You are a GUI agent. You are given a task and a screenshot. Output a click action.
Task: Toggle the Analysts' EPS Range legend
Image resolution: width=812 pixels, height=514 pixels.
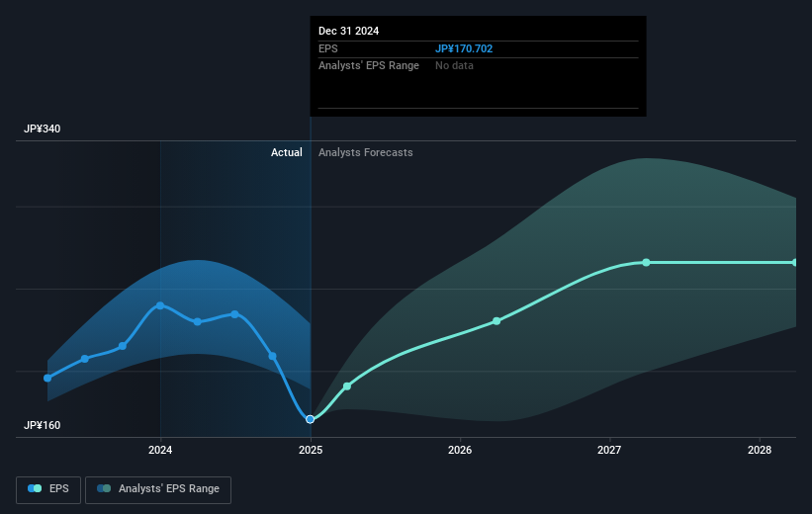tap(158, 489)
